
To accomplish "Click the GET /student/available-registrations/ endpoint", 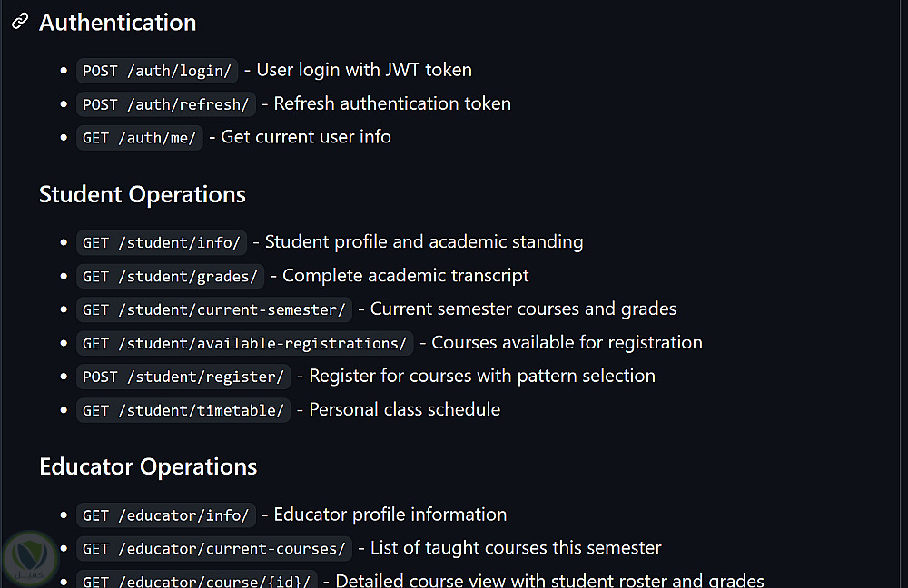I will 244,343.
